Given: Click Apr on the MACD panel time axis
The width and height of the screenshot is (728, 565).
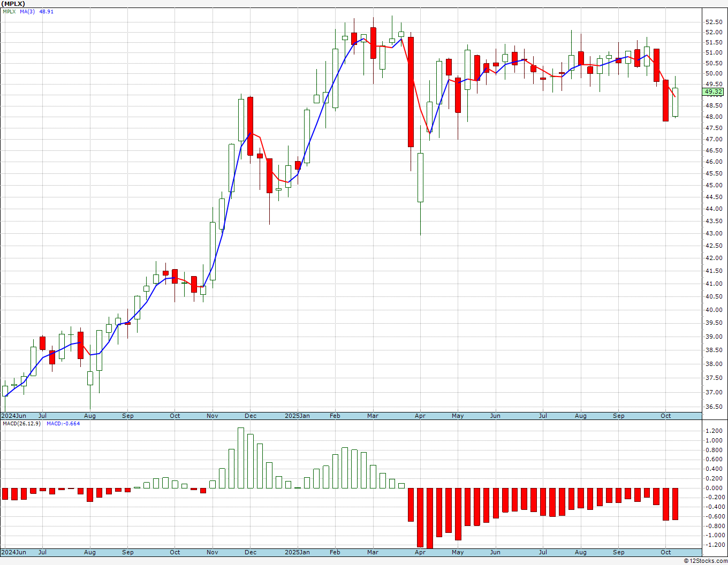Looking at the screenshot, I should pyautogui.click(x=420, y=552).
